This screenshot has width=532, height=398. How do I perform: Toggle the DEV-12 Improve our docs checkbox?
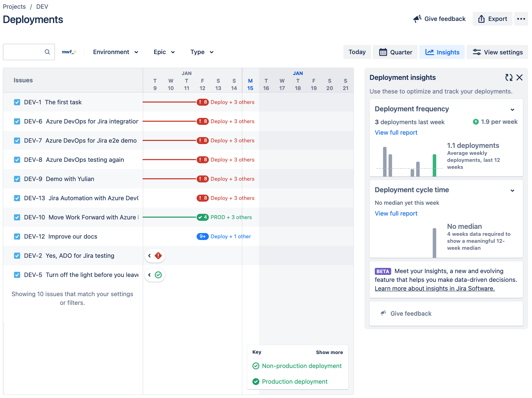(x=17, y=236)
